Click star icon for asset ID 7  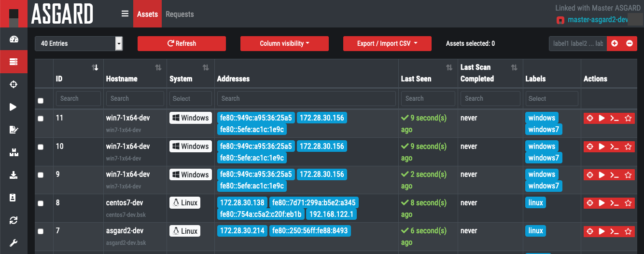pos(628,232)
